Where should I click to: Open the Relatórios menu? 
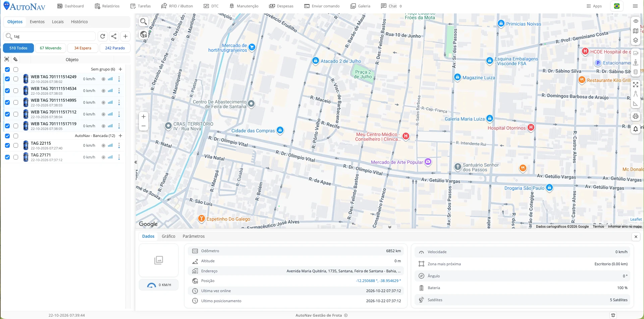[x=107, y=6]
